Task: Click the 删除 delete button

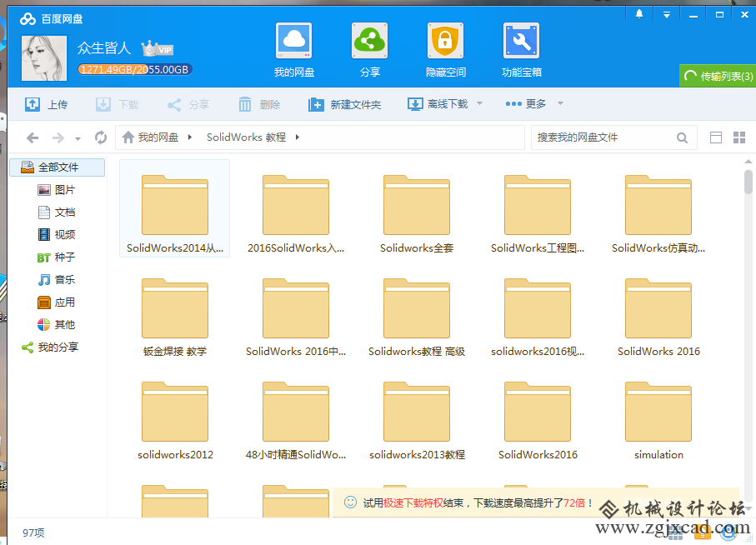Action: (259, 104)
